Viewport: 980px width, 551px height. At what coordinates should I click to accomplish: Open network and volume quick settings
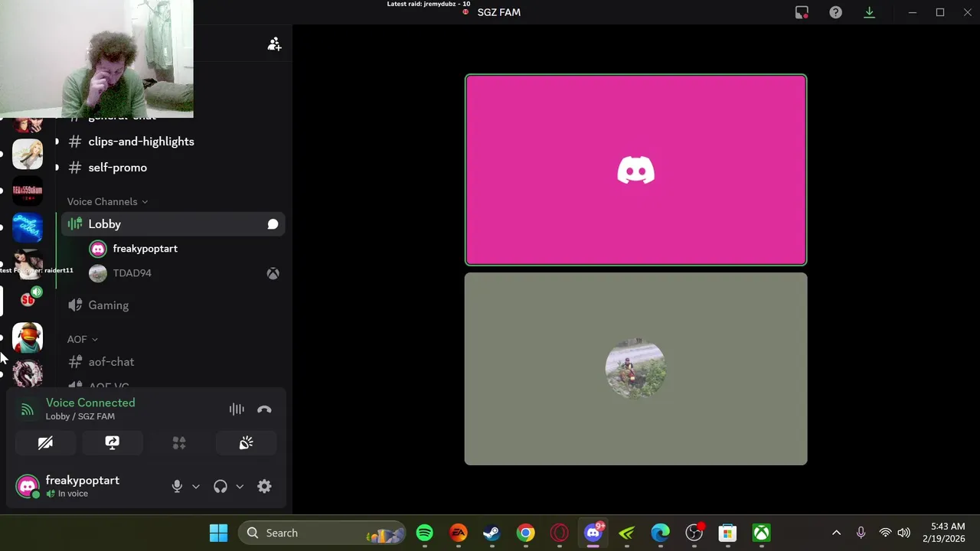[x=894, y=533]
